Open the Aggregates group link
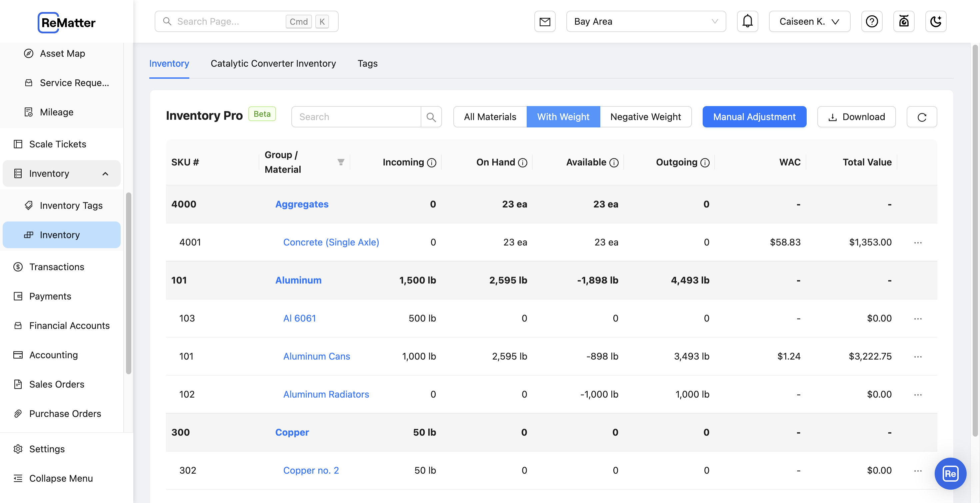The image size is (980, 503). click(x=302, y=204)
